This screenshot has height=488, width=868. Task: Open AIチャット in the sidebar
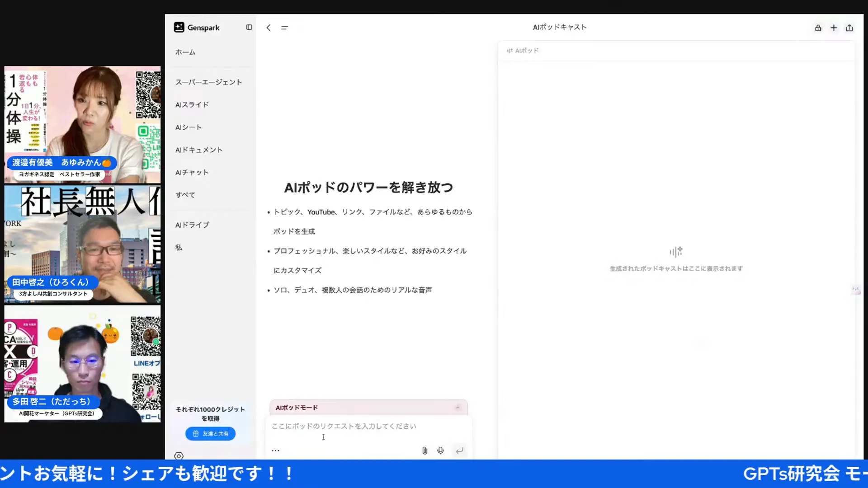pos(192,173)
